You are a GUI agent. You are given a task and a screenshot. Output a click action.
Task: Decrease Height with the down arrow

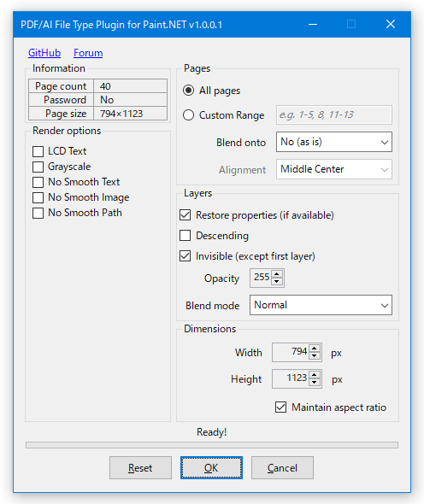[x=315, y=382]
